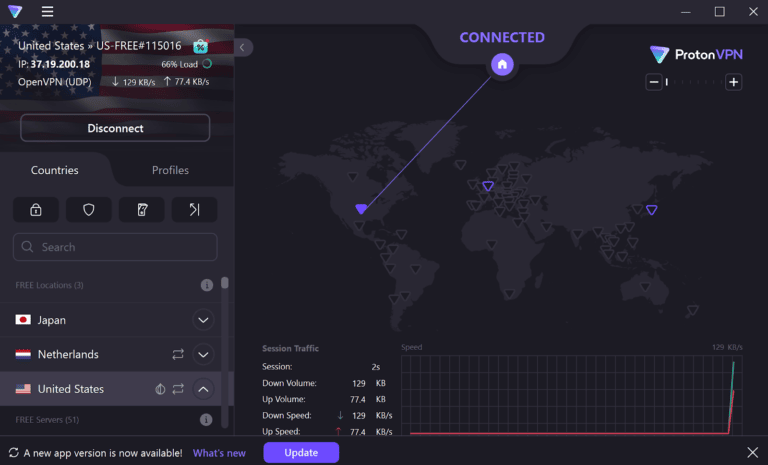Collapse the sidebar with the arrow
Viewport: 768px width, 465px height.
coord(242,48)
